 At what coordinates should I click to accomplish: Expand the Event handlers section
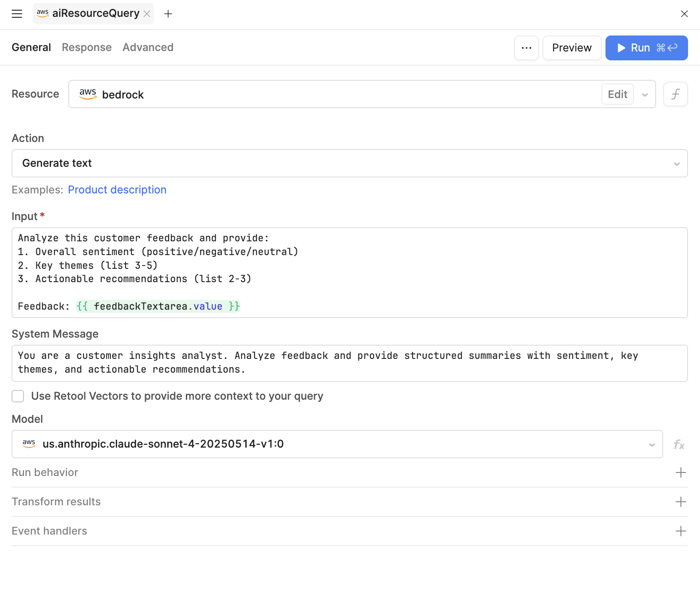coord(350,531)
